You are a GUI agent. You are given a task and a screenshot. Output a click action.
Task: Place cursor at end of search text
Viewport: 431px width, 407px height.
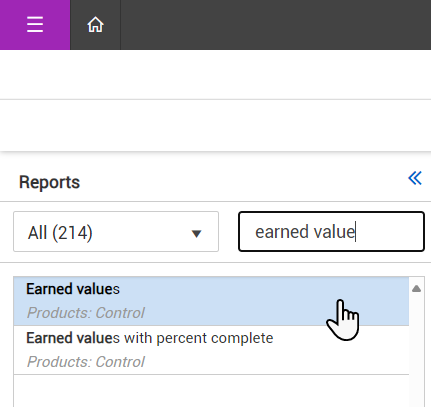[x=355, y=231]
